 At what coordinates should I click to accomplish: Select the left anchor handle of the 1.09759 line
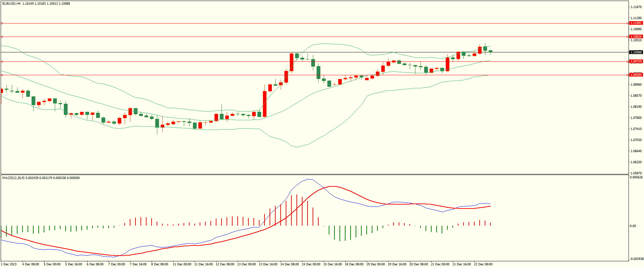[x=2, y=61]
